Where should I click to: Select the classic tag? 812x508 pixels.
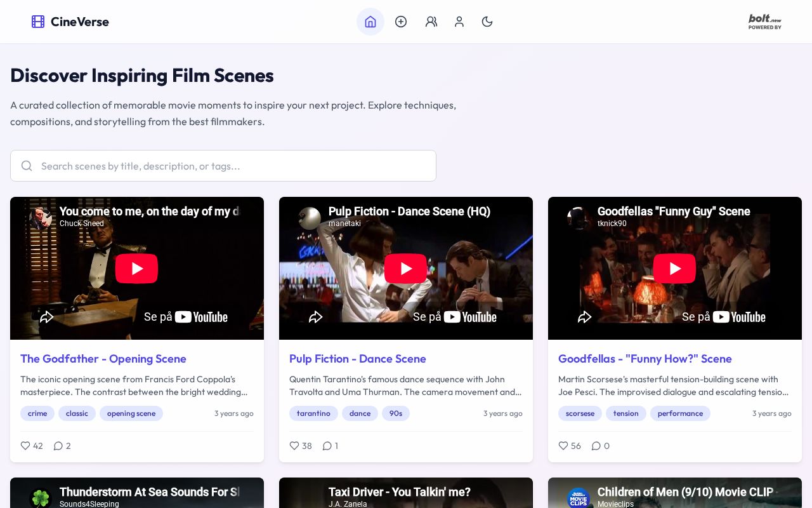(77, 413)
